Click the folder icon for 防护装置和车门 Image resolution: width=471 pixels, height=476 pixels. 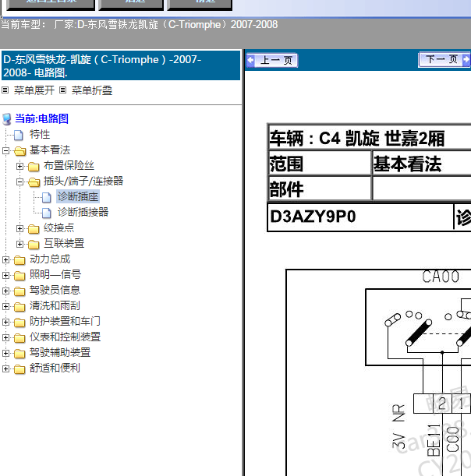[x=19, y=322]
